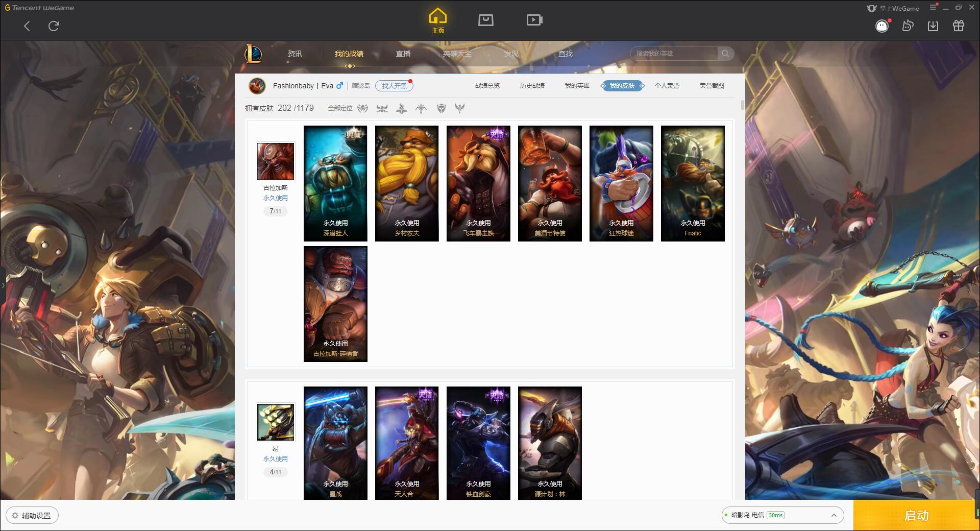Click the flame mascot icon
This screenshot has width=980, height=531.
point(908,26)
